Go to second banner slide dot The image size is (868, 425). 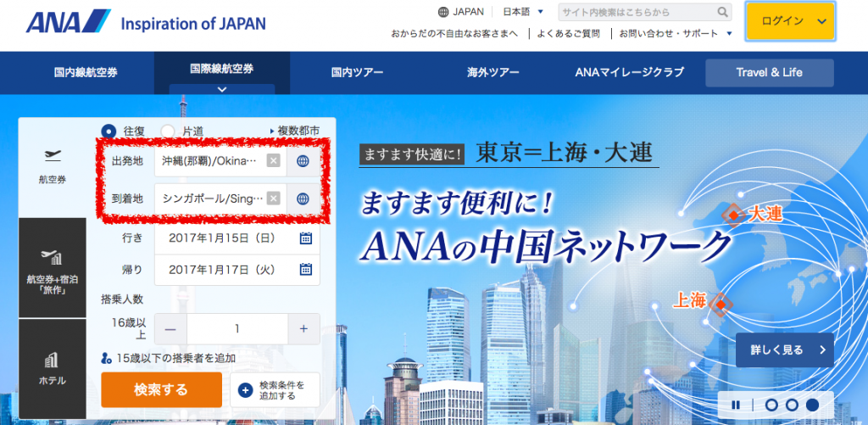tap(792, 405)
